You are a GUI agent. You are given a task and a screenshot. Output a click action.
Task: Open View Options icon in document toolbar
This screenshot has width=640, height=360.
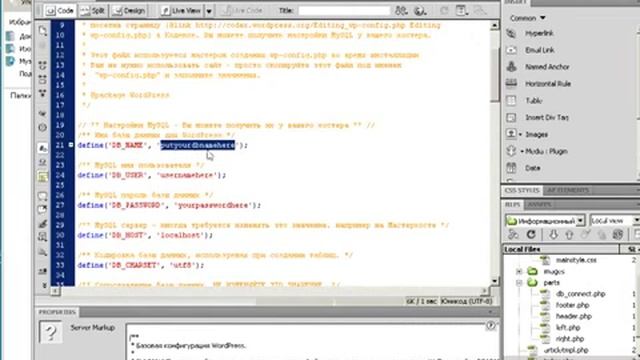point(462,11)
